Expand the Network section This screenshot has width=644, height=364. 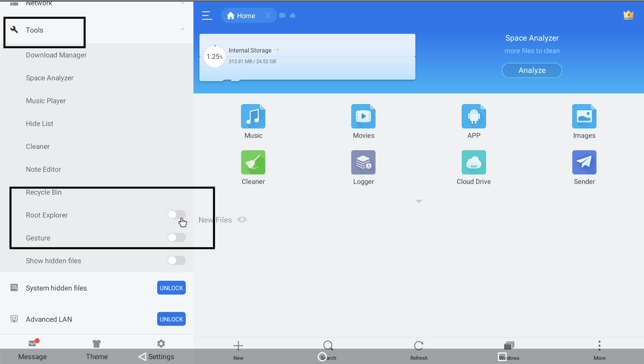click(183, 3)
